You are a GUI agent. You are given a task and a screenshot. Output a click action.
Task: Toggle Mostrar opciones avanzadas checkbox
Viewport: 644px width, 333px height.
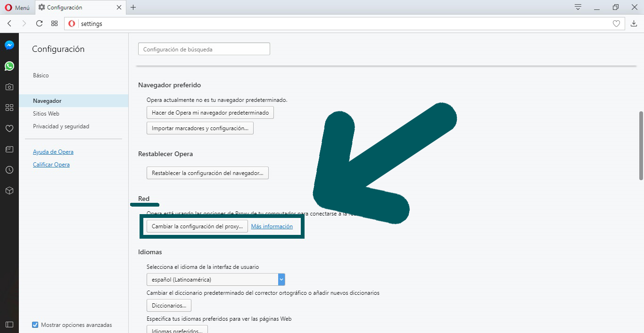pos(35,325)
